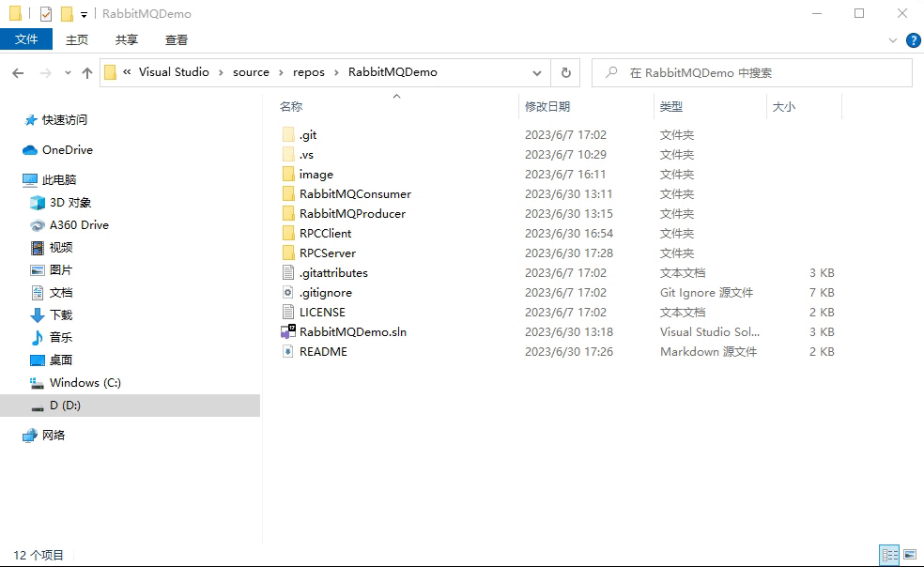Open Quick access in navigation pane
Screen dimensions: 924x567
pos(56,120)
